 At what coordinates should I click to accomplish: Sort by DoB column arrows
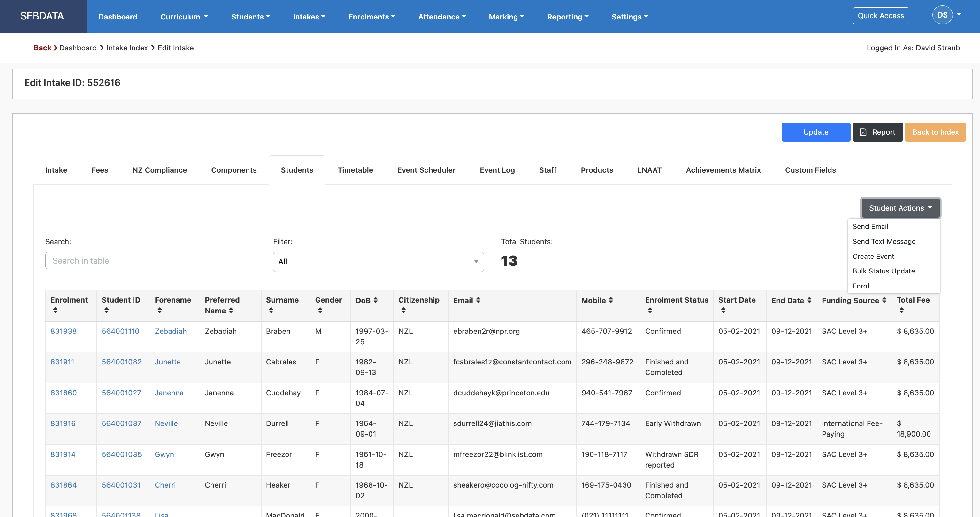[376, 300]
